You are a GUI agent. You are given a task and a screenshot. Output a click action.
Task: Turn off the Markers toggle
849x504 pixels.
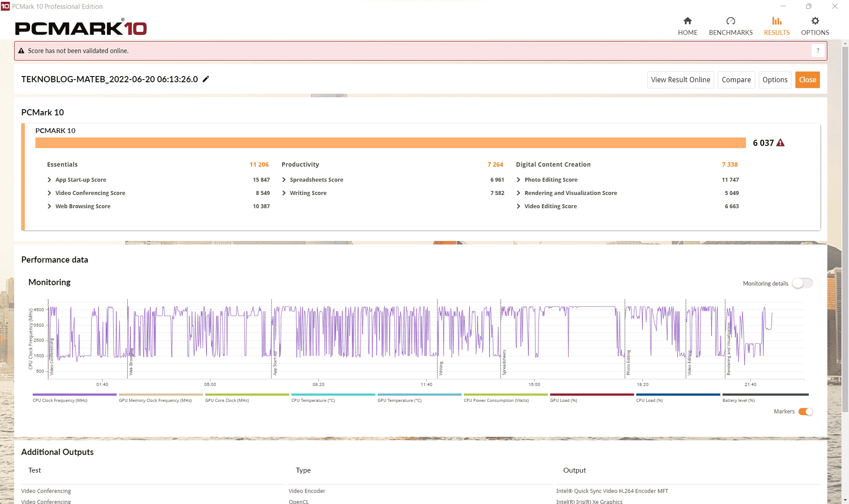tap(805, 412)
